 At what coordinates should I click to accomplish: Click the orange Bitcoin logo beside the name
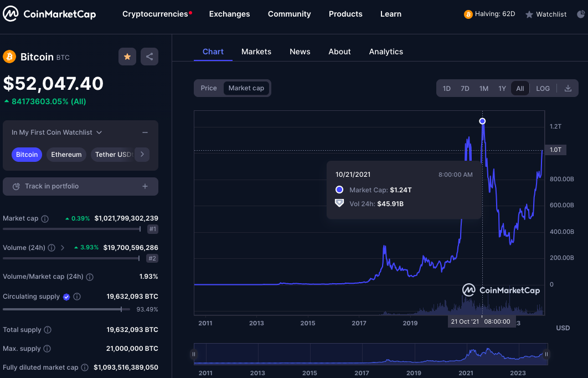9,57
